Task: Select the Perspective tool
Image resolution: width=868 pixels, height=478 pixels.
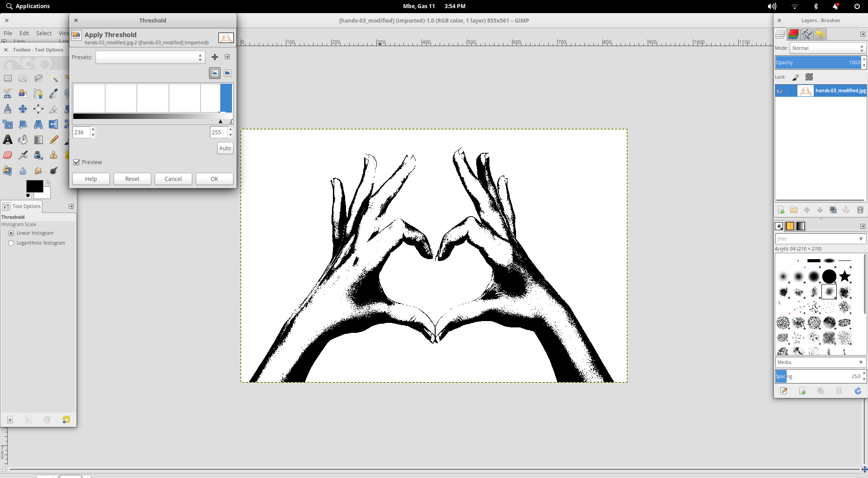Action: 38,124
